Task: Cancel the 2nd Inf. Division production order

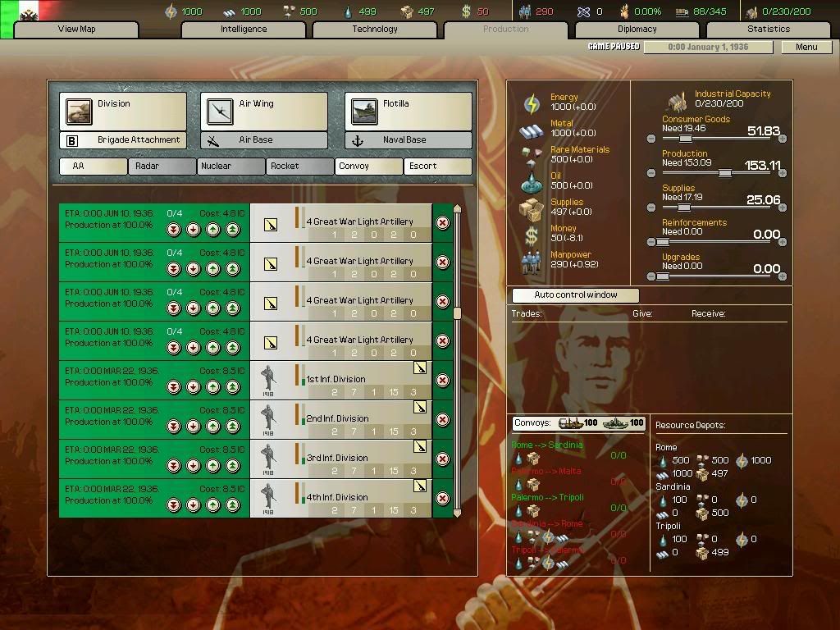Action: [442, 420]
